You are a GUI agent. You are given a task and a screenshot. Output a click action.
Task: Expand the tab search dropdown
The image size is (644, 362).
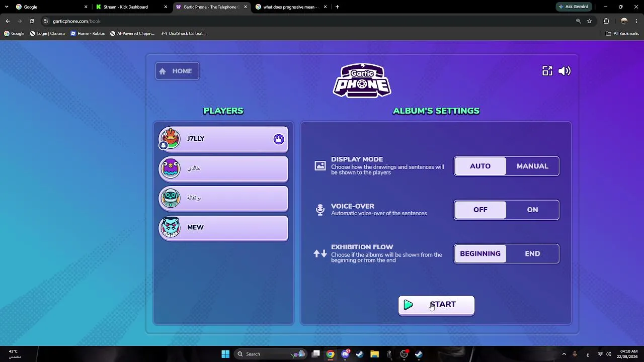(x=7, y=7)
